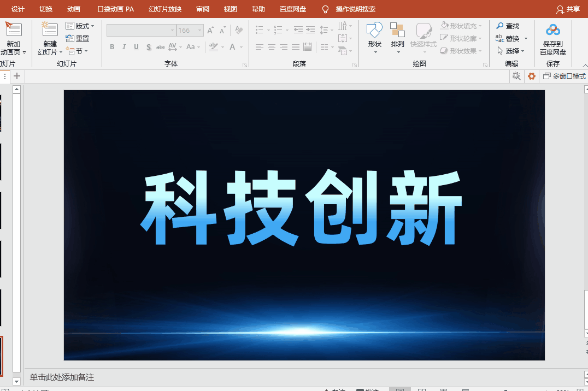Toggle underline formatting
The height and width of the screenshot is (391, 588).
136,47
